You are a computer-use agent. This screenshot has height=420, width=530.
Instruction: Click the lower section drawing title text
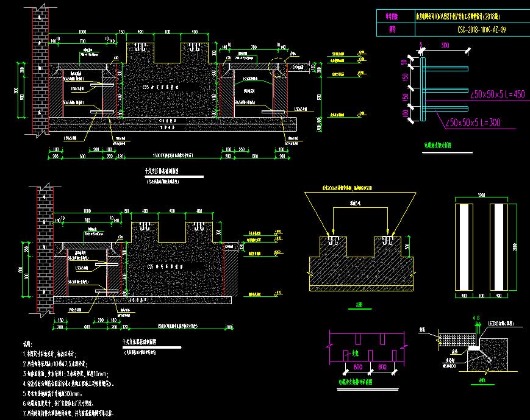pos(139,342)
